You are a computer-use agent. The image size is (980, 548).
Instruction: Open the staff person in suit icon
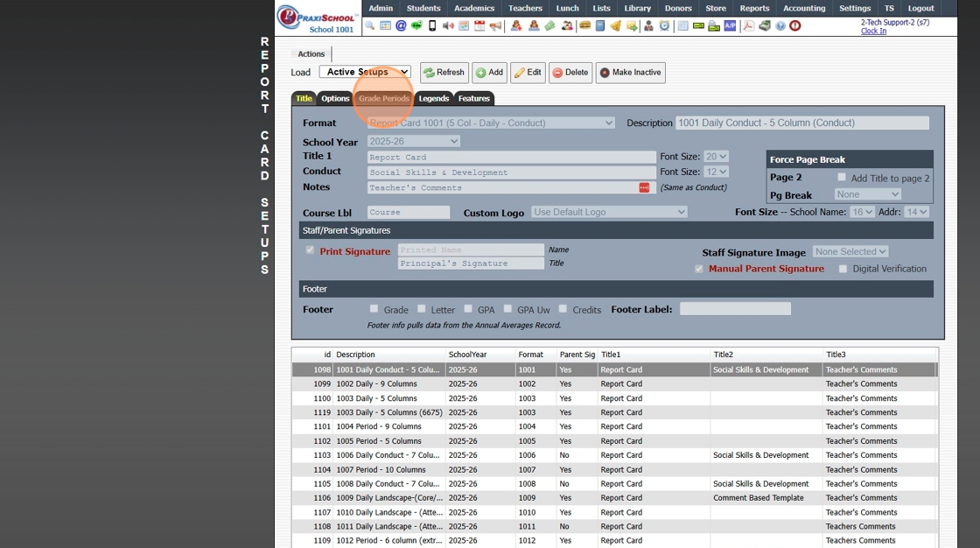point(648,25)
